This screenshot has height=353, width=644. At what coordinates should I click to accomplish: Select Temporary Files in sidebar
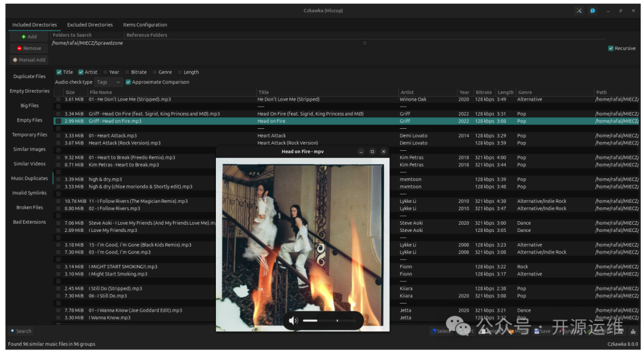(x=30, y=135)
